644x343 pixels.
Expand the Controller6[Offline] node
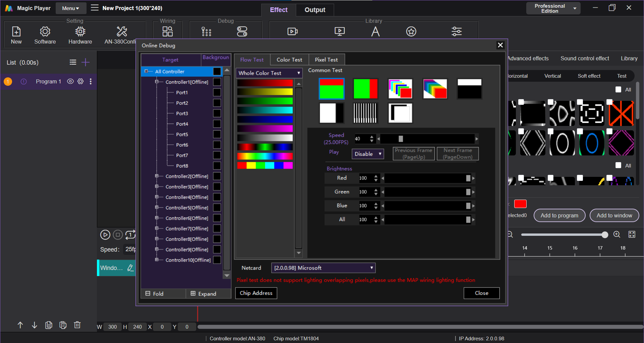[x=157, y=218]
